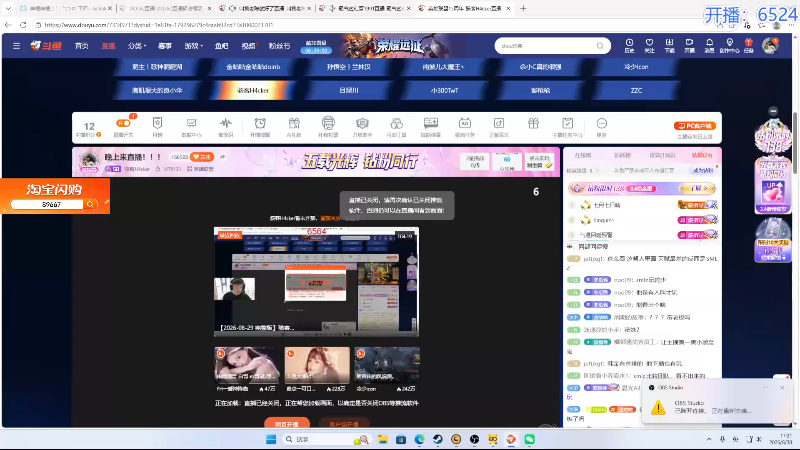Open the 直播 nav item

108,46
